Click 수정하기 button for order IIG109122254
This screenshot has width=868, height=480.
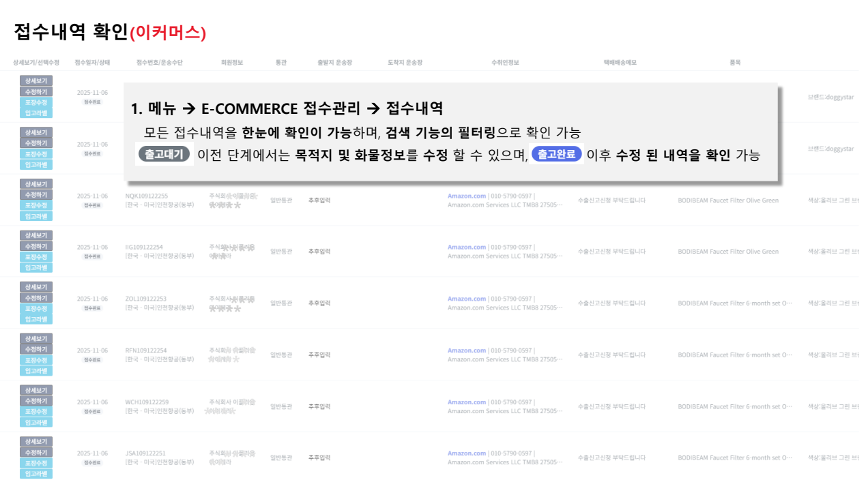(36, 246)
